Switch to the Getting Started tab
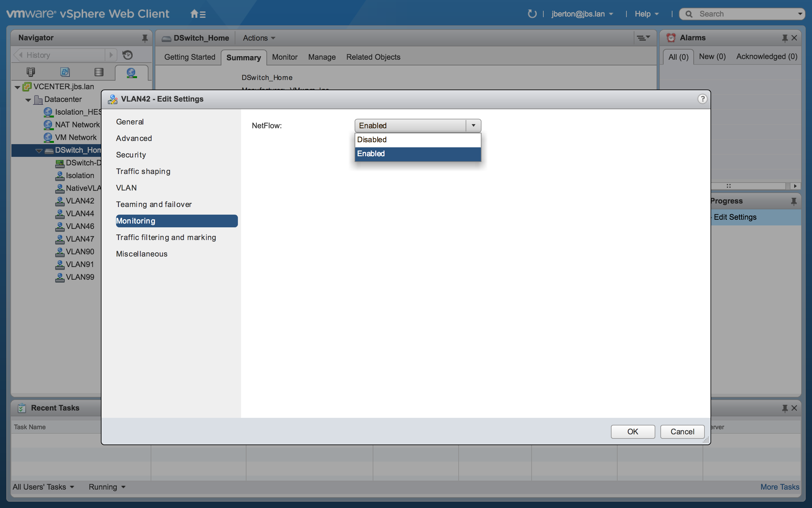The width and height of the screenshot is (812, 508). point(190,57)
